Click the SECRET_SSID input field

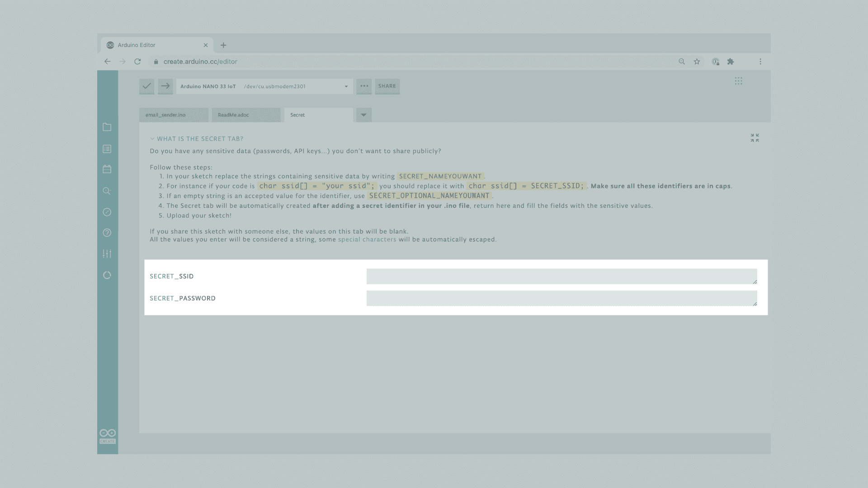(561, 276)
